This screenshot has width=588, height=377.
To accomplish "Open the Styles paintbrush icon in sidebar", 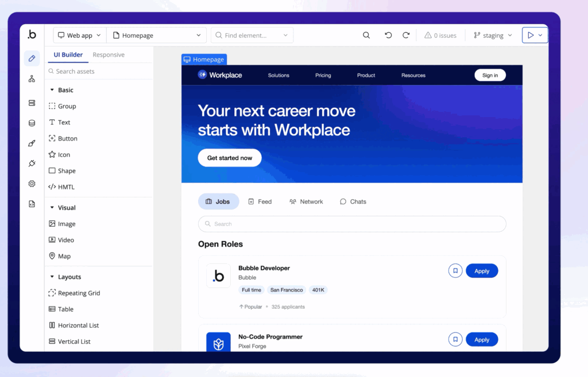I will click(x=32, y=143).
